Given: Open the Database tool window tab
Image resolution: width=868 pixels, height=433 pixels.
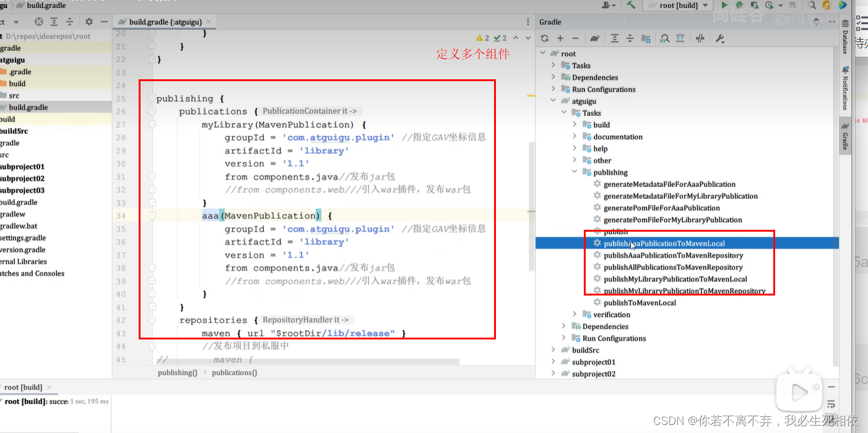Looking at the screenshot, I should [845, 37].
